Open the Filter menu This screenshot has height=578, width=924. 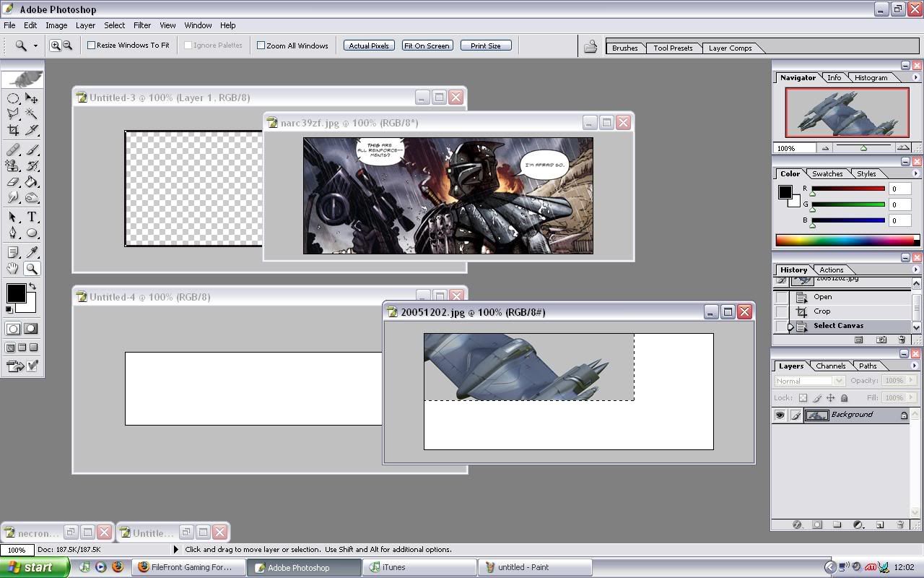coord(142,25)
